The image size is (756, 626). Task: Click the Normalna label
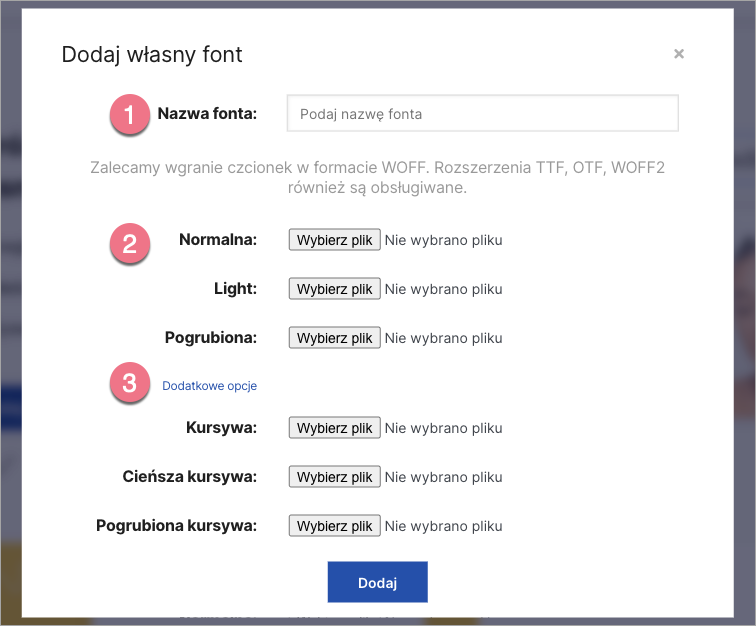217,240
